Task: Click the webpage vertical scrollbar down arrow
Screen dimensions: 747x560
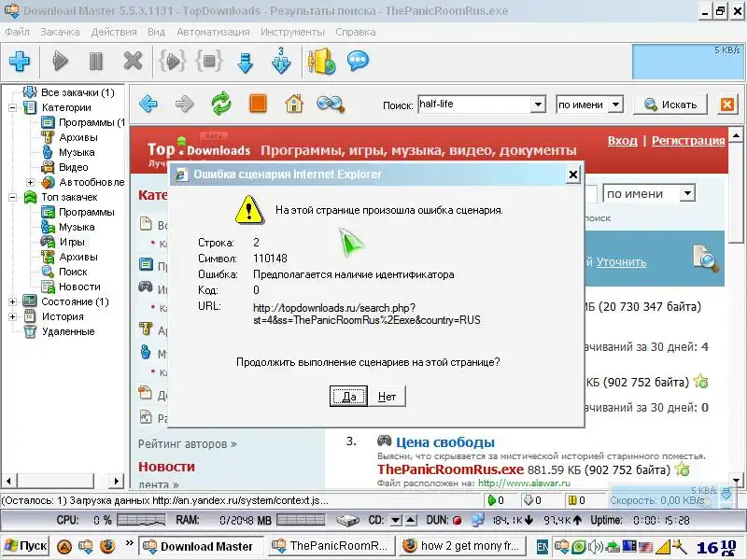Action: (736, 481)
